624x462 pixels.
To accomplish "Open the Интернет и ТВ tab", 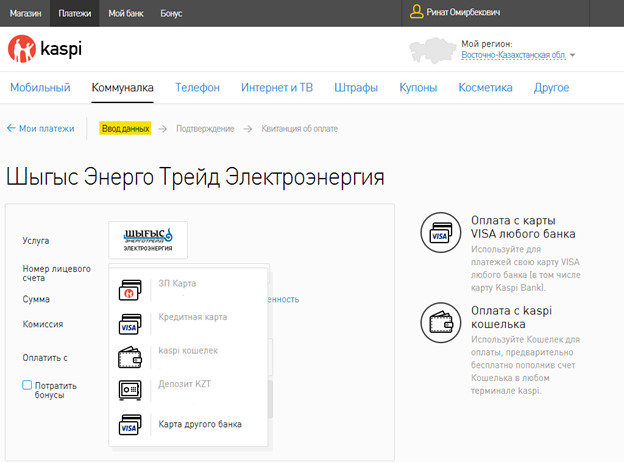I will click(x=277, y=88).
